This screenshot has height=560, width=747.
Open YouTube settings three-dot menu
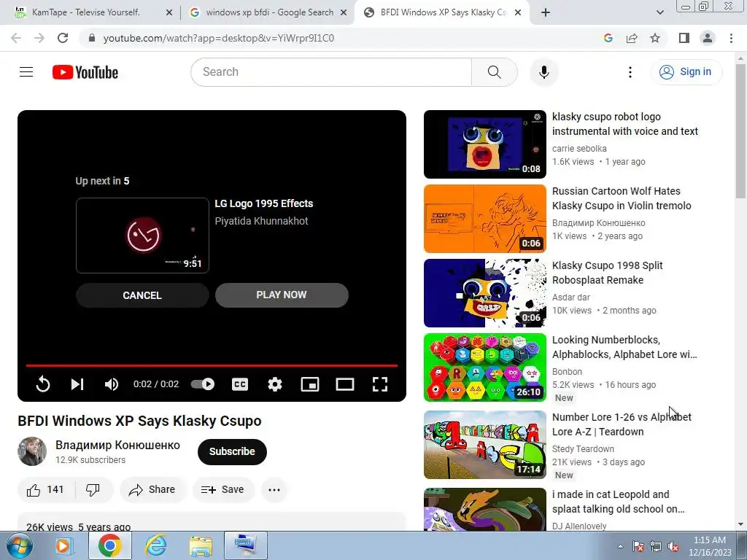click(x=630, y=72)
